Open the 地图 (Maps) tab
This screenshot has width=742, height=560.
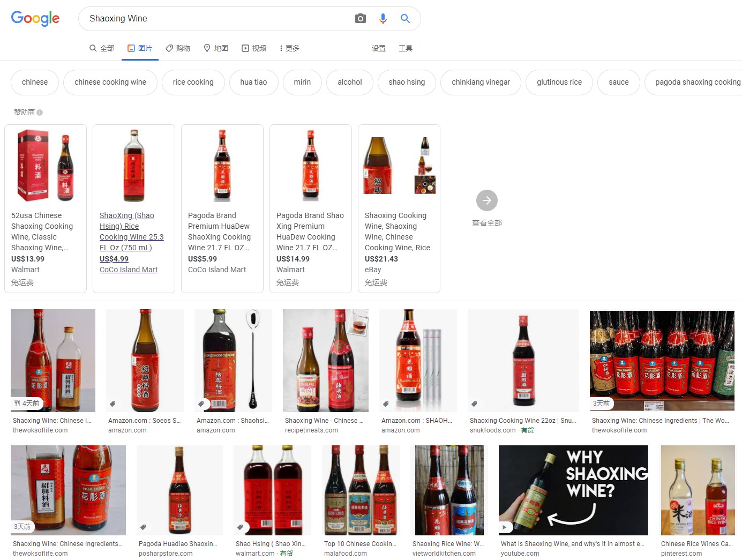(216, 48)
